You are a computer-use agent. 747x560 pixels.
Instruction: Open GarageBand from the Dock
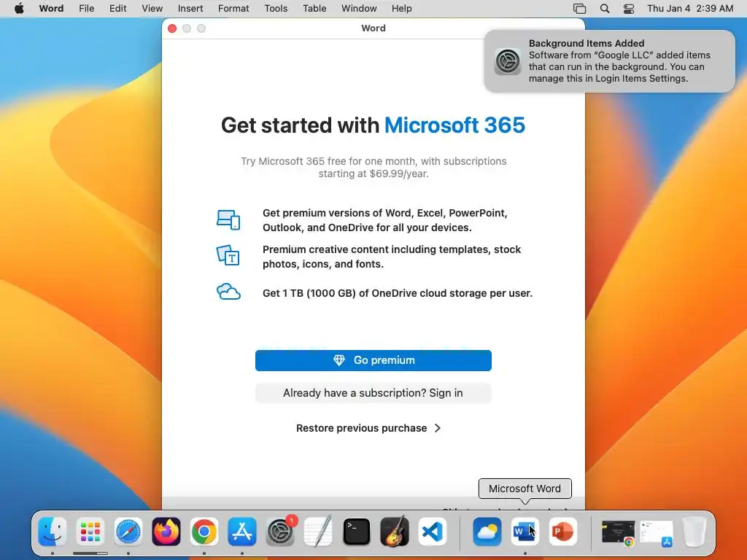coord(395,532)
